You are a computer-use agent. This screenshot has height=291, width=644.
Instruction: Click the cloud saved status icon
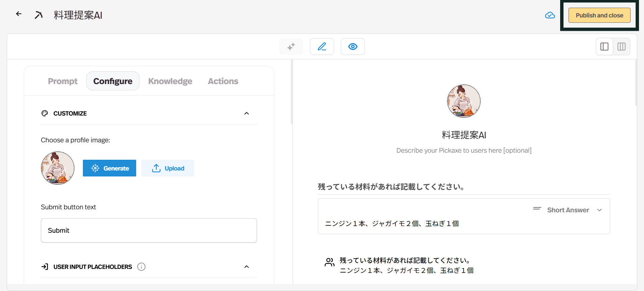point(550,15)
